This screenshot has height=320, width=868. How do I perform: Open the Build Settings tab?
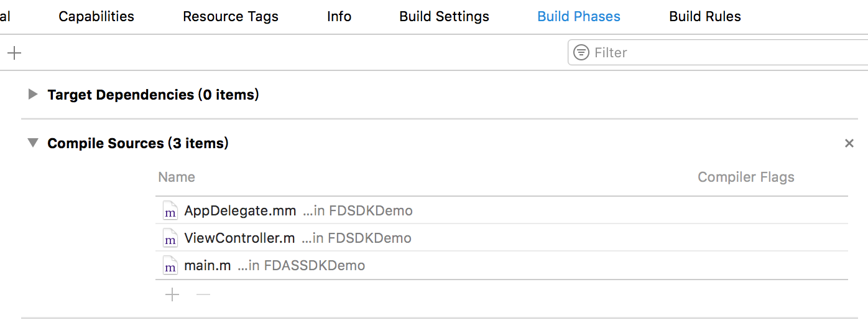tap(444, 17)
